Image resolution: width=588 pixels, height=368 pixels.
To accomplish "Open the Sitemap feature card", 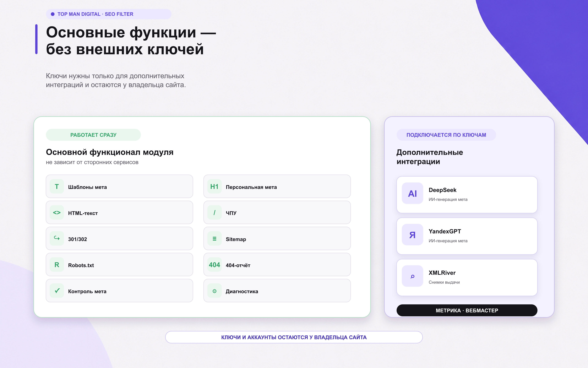I will point(277,239).
